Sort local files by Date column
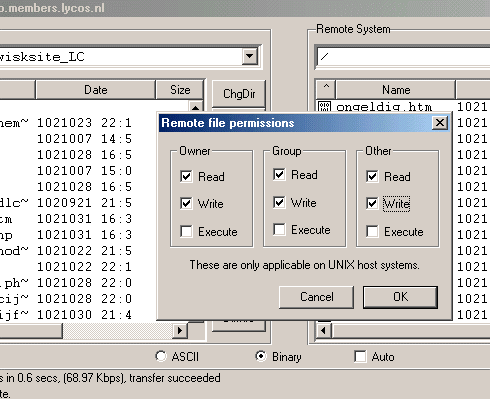490x399 pixels. tap(96, 90)
